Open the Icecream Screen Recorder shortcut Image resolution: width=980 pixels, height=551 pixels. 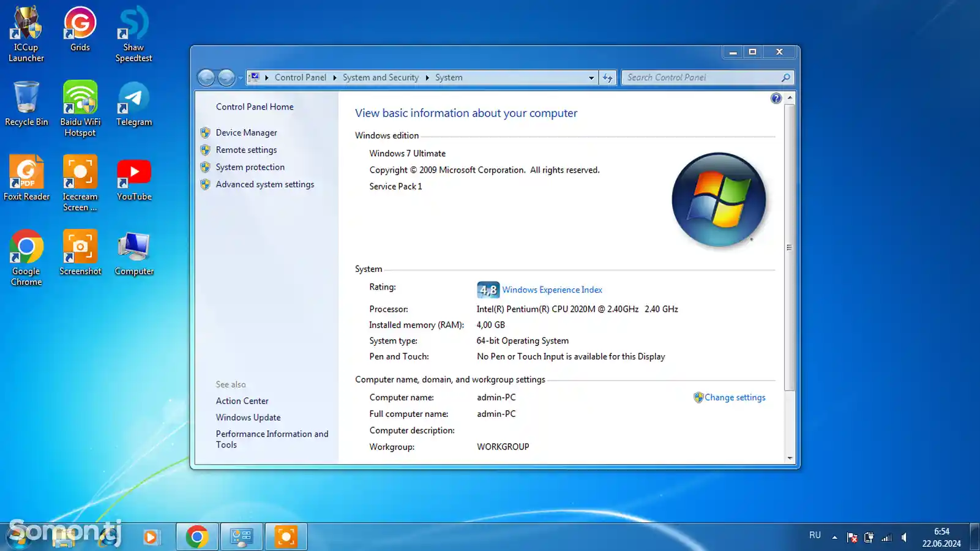click(80, 183)
